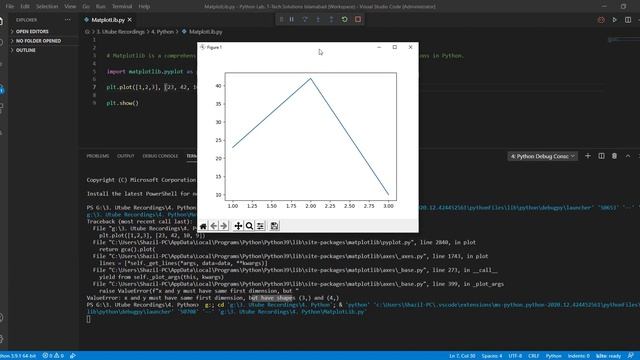
Task: Select the Zoom magnifier tool in Figure 1
Action: [x=249, y=226]
